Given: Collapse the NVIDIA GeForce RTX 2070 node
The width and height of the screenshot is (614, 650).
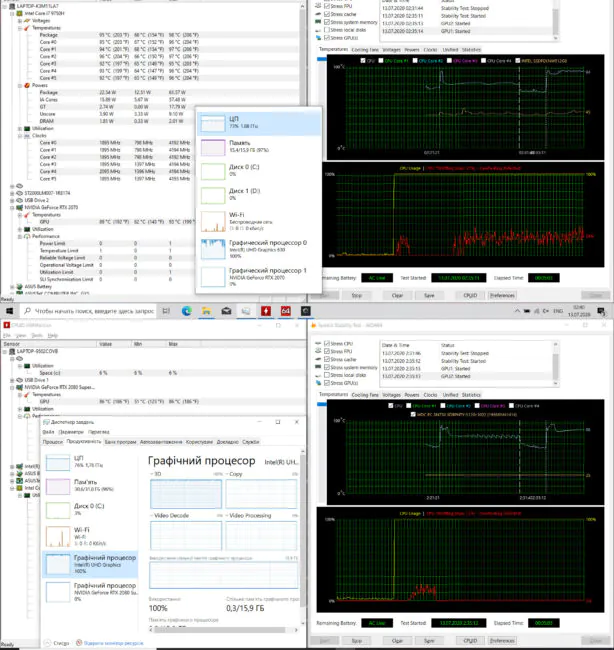Looking at the screenshot, I should point(12,207).
